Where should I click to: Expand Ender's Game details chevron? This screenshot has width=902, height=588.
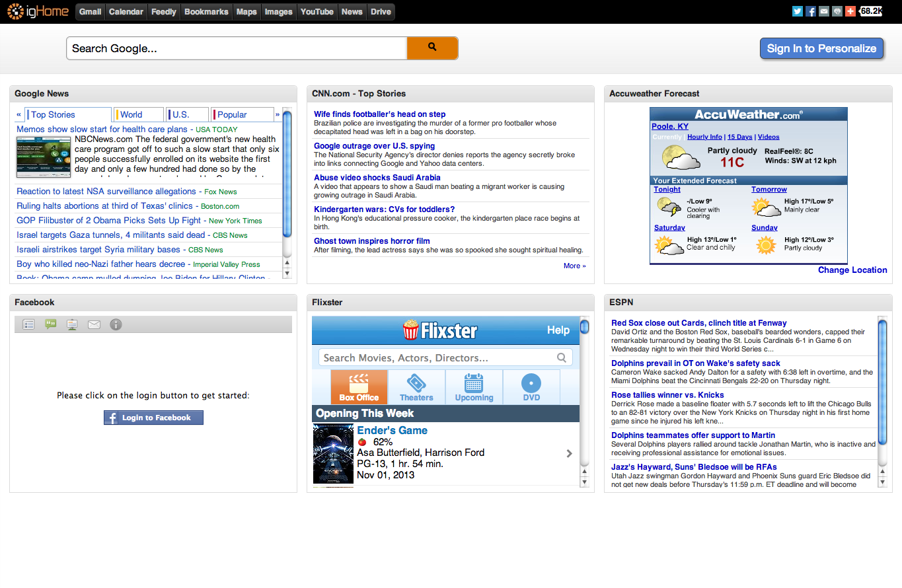click(x=569, y=453)
